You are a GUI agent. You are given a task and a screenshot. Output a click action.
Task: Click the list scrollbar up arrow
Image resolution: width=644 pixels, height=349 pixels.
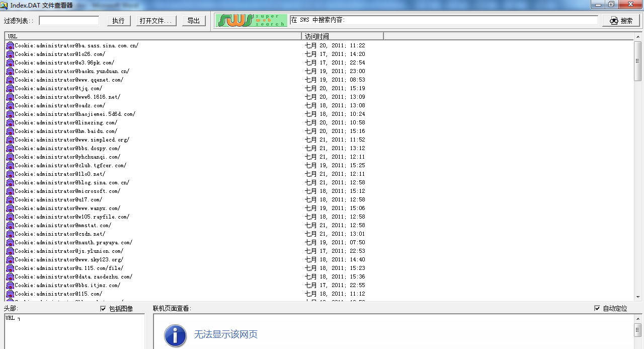coord(638,37)
